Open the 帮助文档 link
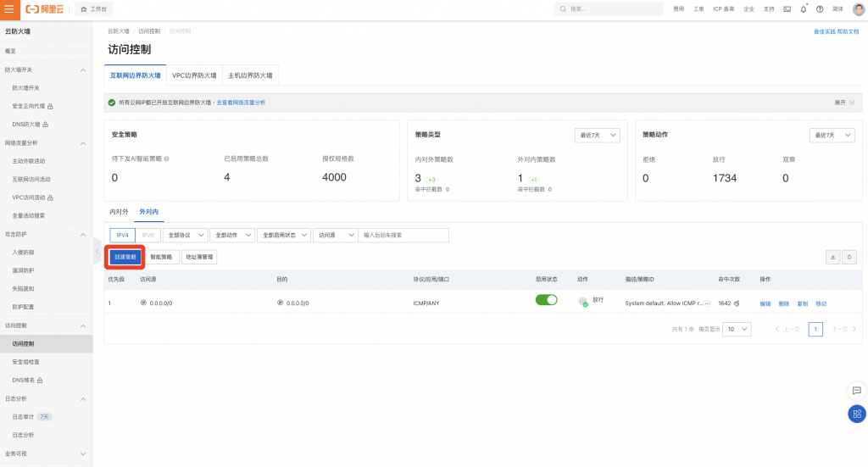Viewport: 868px width, 467px height. (848, 31)
